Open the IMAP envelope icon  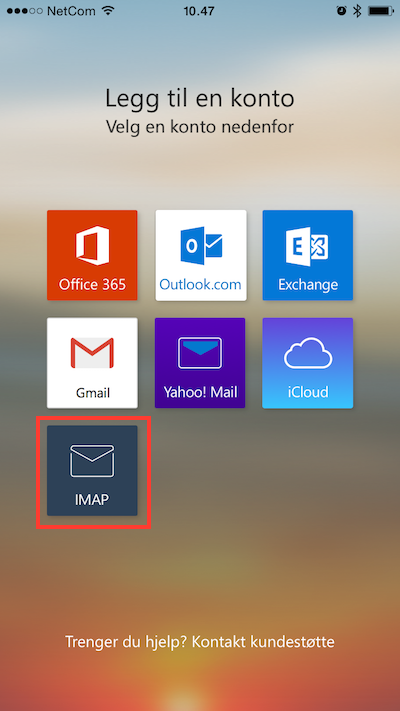click(92, 461)
